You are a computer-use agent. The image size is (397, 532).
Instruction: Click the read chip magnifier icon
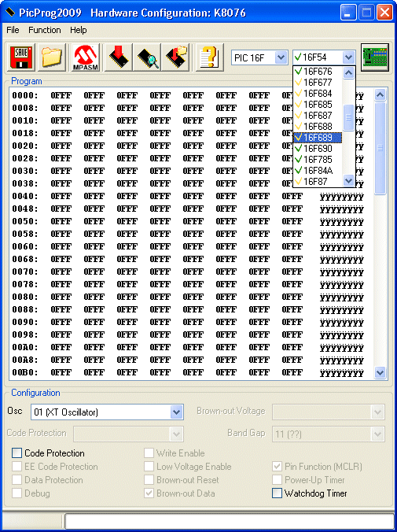[147, 57]
